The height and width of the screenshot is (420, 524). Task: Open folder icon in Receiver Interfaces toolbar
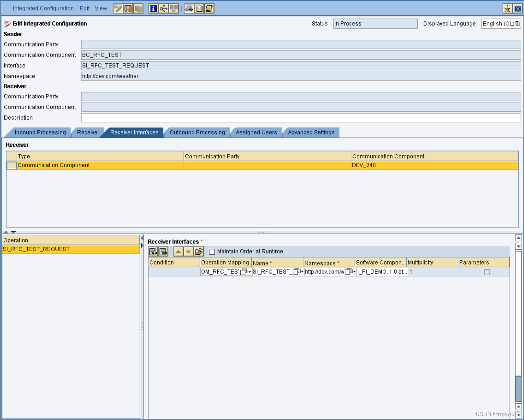pos(199,252)
